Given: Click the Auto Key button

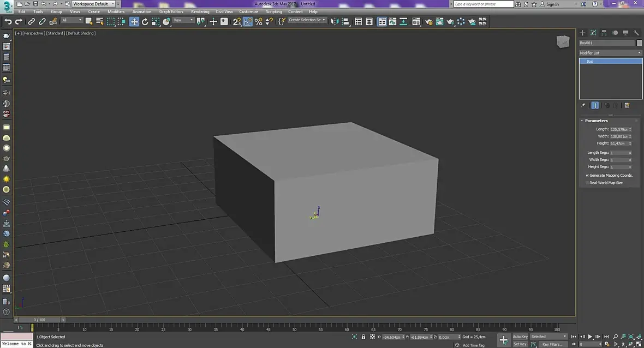Looking at the screenshot, I should point(520,337).
